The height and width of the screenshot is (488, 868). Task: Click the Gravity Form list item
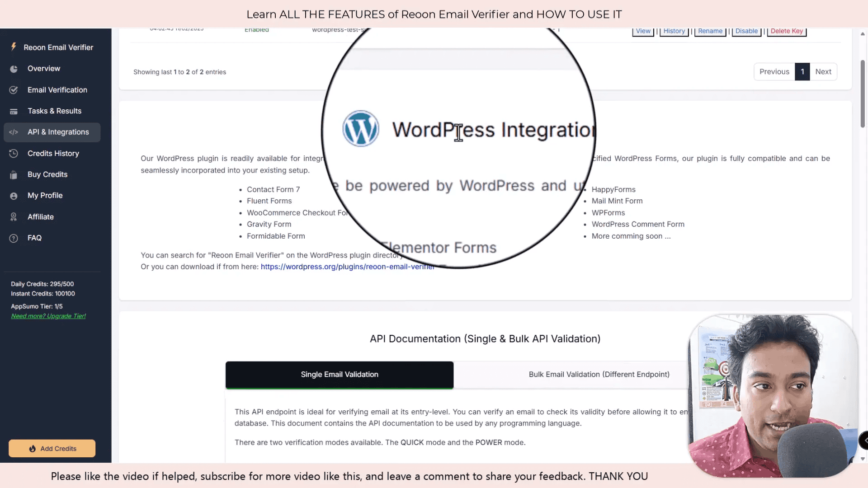coord(269,225)
